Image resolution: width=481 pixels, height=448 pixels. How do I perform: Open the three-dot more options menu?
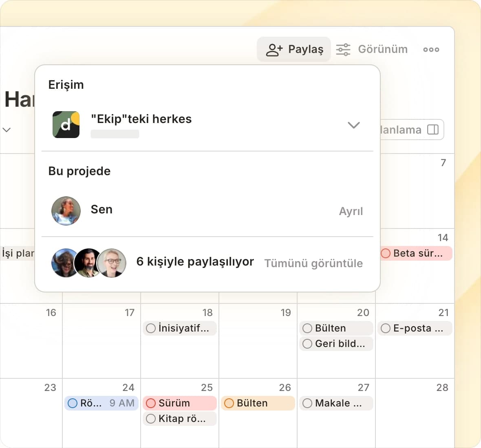point(431,50)
